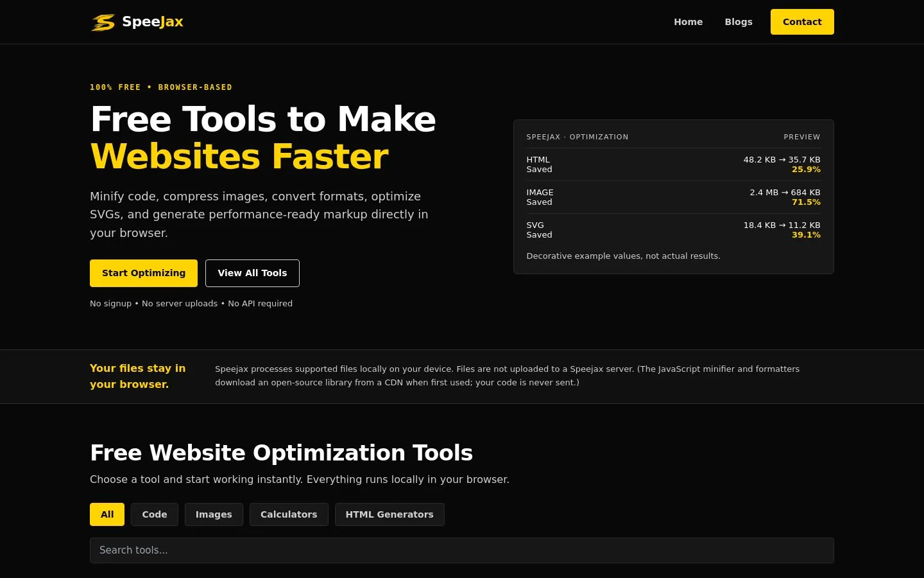Click the 'PREVIEW' label in optimization card
The height and width of the screenshot is (578, 924).
pyautogui.click(x=802, y=137)
